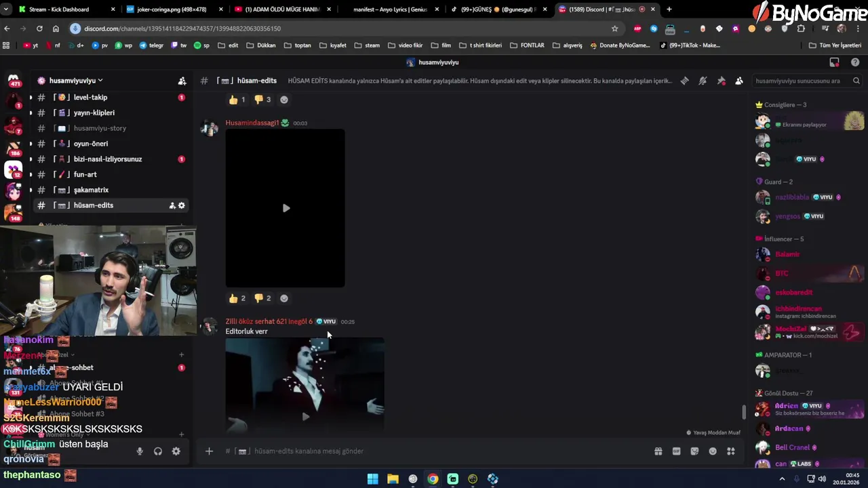The width and height of the screenshot is (868, 488).
Task: Toggle headphones deafen in user panel
Action: [x=158, y=451]
